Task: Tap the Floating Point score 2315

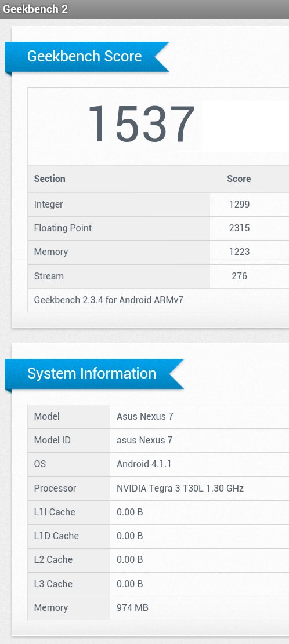Action: coord(239,228)
